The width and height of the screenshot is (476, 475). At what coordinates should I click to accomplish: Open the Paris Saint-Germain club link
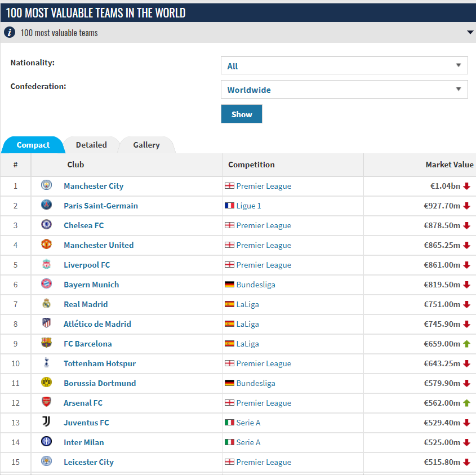[x=101, y=206]
